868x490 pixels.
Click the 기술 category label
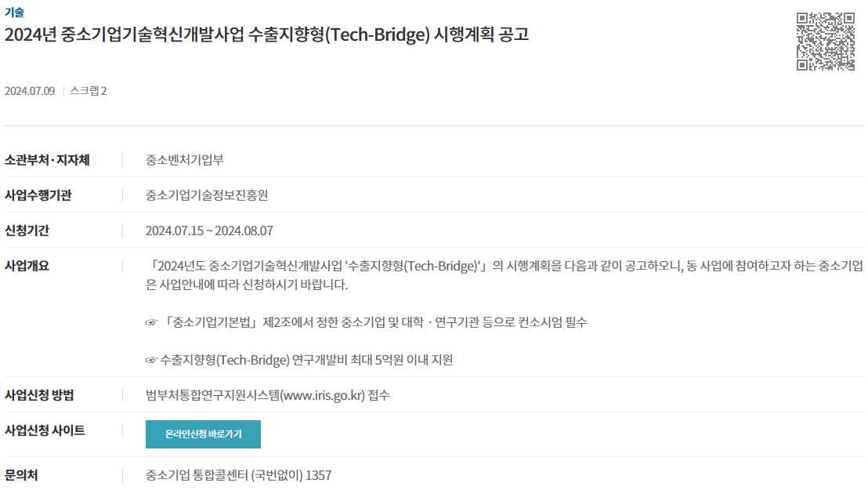coord(14,12)
